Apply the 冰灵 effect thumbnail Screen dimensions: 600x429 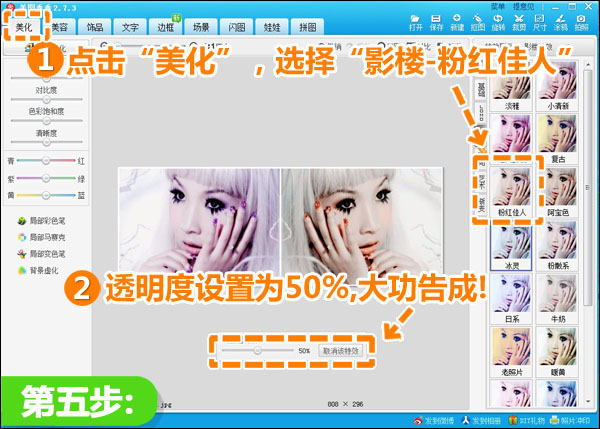pos(511,248)
